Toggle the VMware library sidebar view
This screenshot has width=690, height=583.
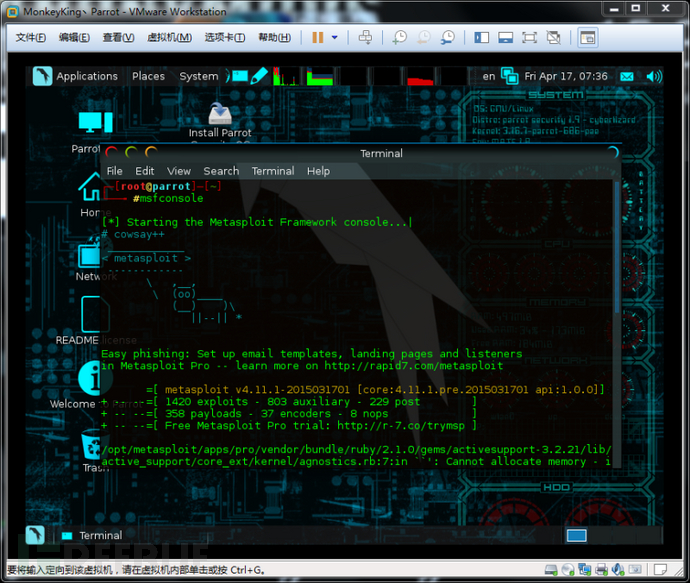point(481,37)
